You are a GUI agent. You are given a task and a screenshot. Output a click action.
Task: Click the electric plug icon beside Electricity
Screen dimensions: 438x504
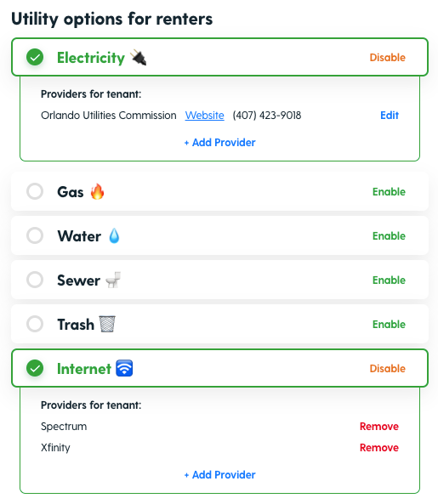pos(139,58)
